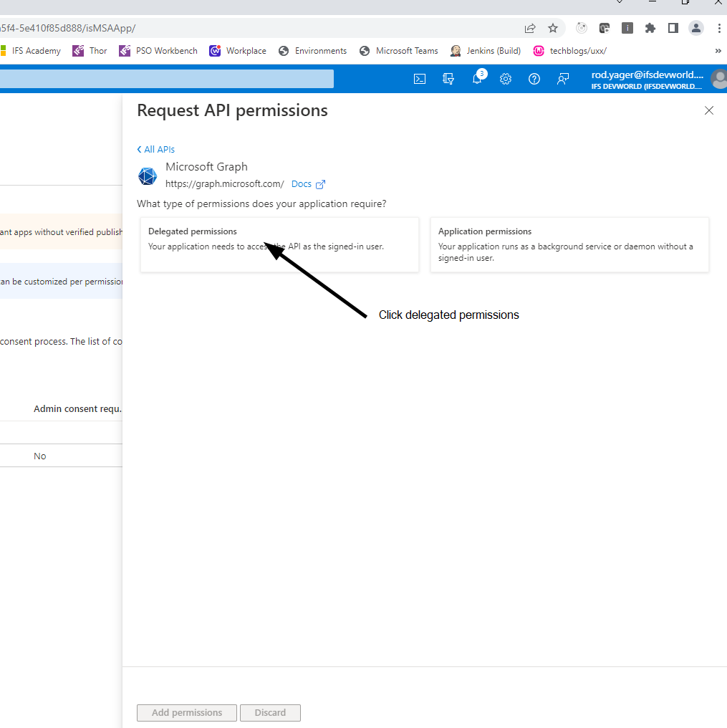
Task: Open the browser three-dot menu
Action: pos(719,27)
